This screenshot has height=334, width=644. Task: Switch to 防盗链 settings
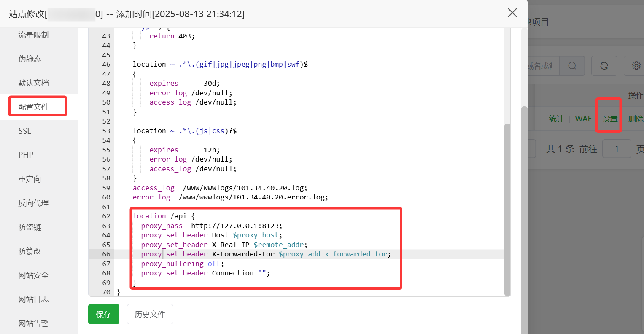tap(30, 227)
